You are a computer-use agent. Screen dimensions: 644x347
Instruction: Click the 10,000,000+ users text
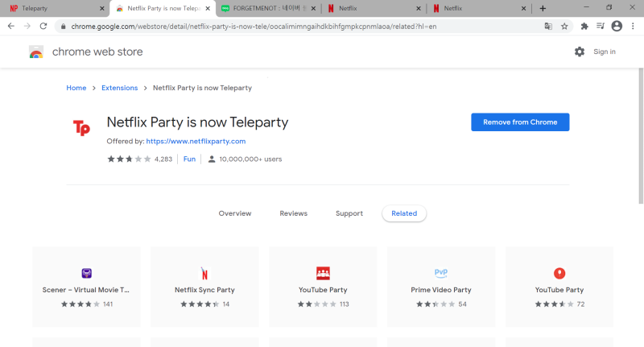coord(250,159)
